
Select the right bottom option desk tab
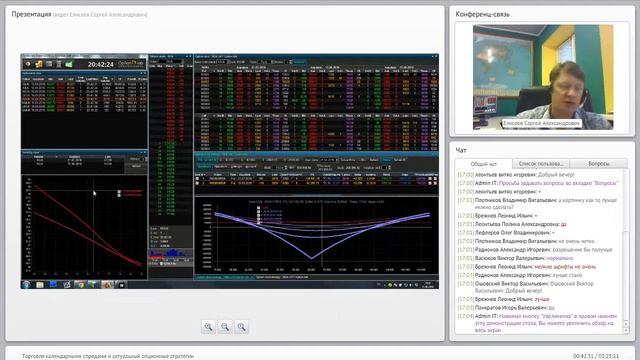coord(282,277)
